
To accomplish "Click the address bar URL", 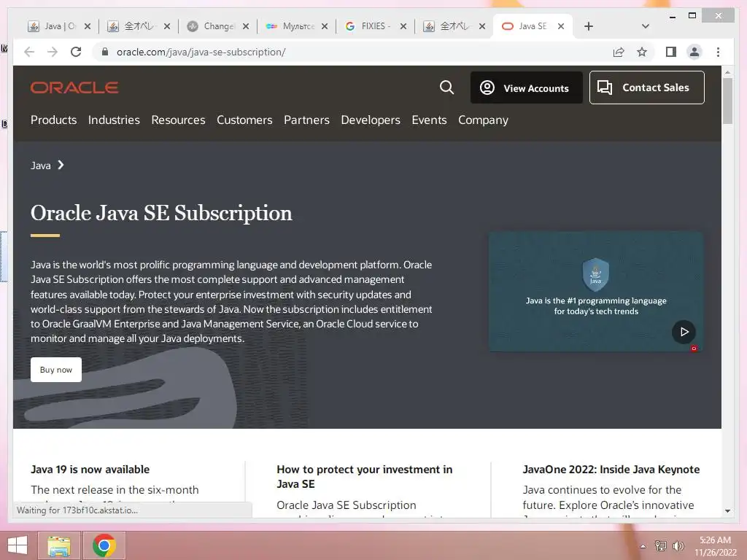I will click(201, 52).
